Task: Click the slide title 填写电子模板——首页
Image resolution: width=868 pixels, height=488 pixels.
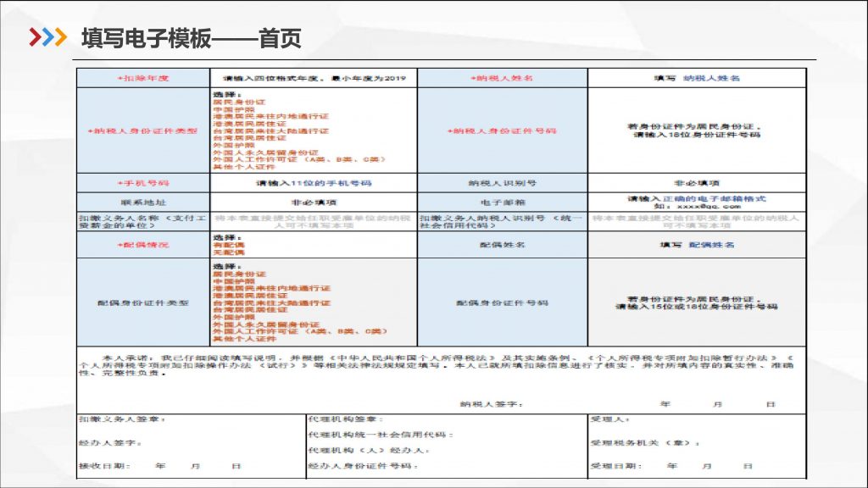Action: tap(191, 38)
